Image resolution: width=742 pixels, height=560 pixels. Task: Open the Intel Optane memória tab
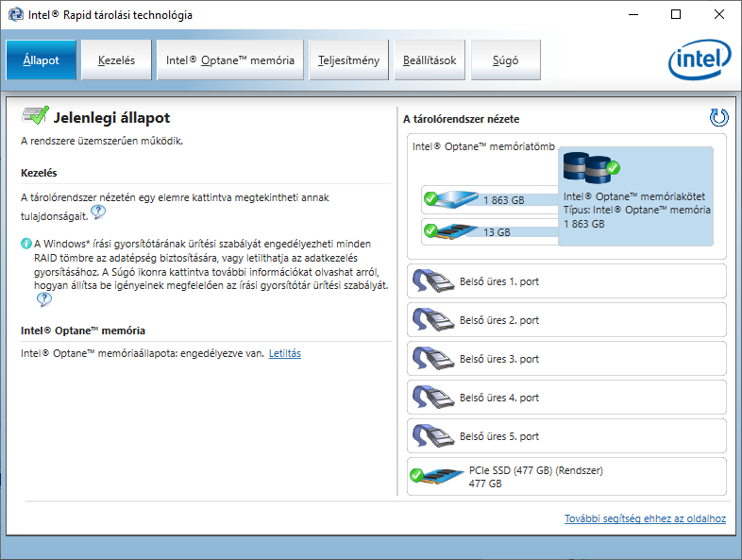(x=230, y=60)
